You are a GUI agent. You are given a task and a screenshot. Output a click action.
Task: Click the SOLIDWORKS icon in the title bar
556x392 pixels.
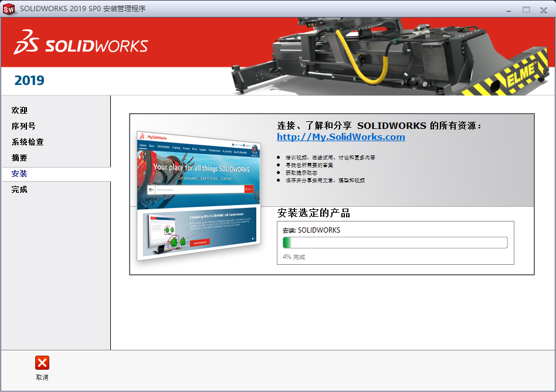click(x=8, y=9)
